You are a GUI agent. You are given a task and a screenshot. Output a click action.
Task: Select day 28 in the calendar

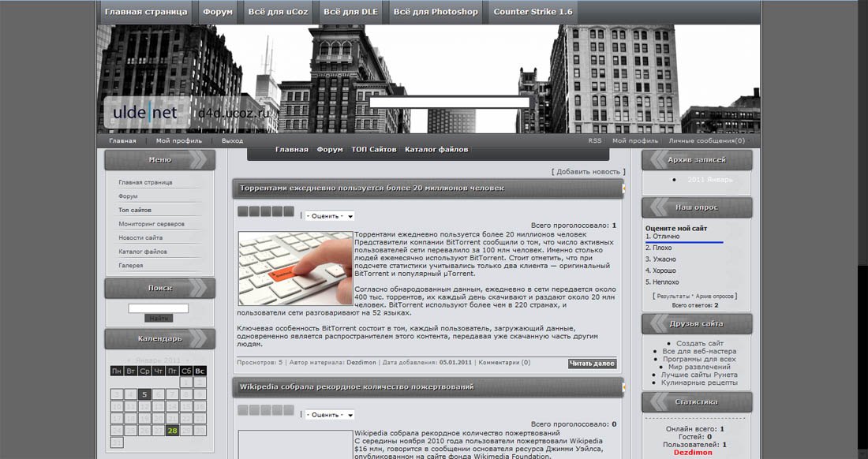pyautogui.click(x=172, y=431)
